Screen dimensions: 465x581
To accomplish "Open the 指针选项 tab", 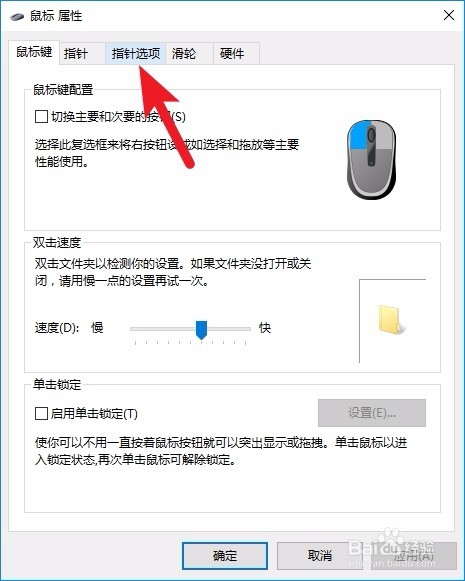I will coord(136,54).
